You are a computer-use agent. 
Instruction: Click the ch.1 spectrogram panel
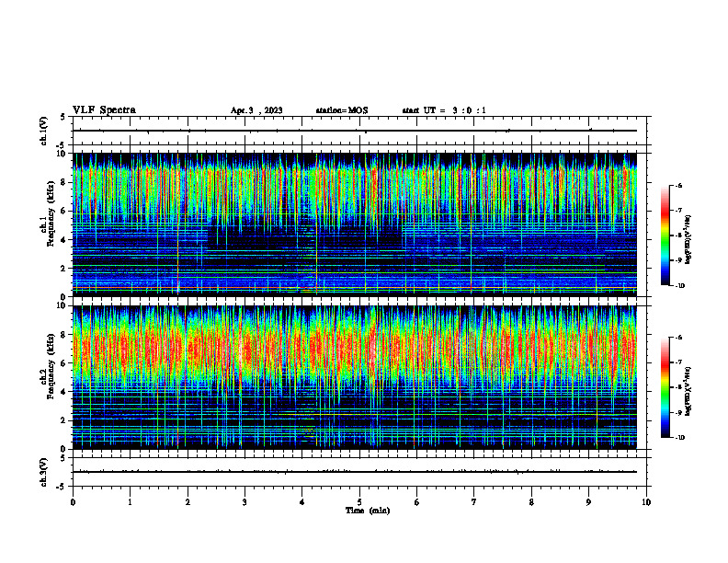tap(355, 224)
